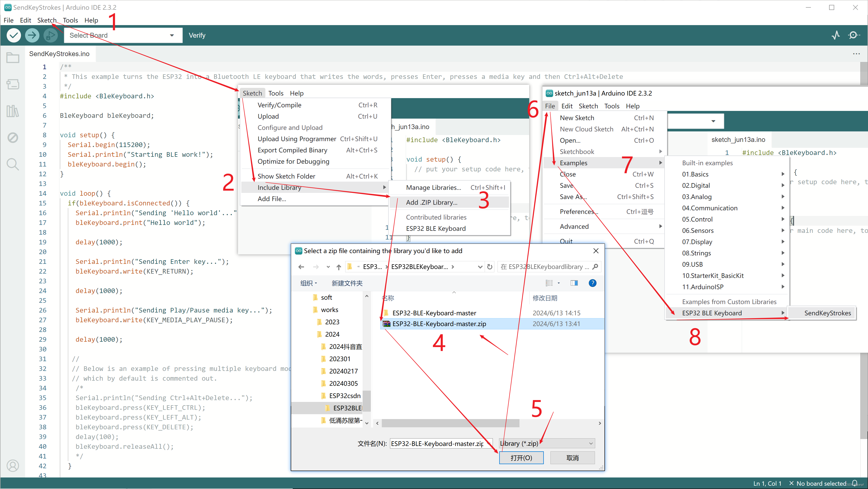Sort files by 修改日期 column header
Screen dimensions: 868x489
pos(545,298)
